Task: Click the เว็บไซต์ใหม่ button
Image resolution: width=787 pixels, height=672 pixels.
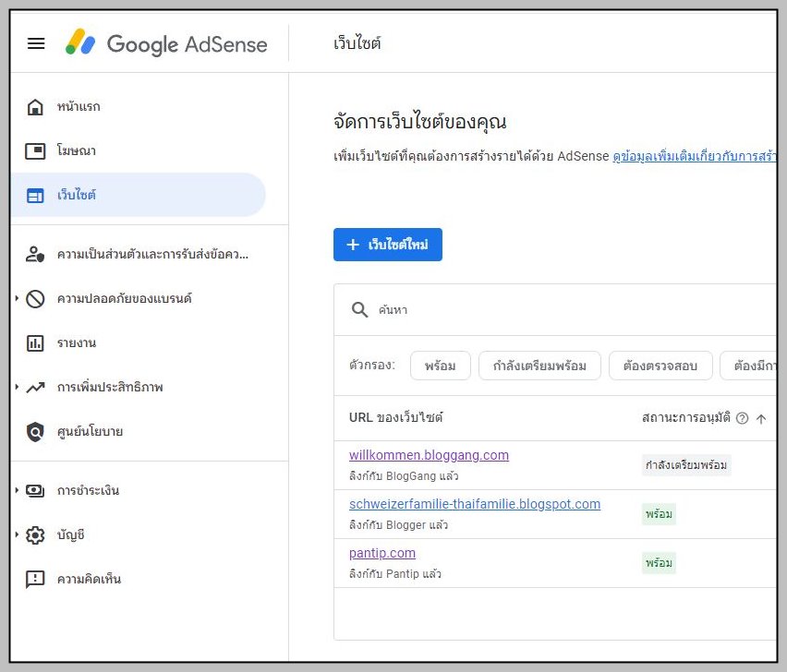Action: point(387,245)
